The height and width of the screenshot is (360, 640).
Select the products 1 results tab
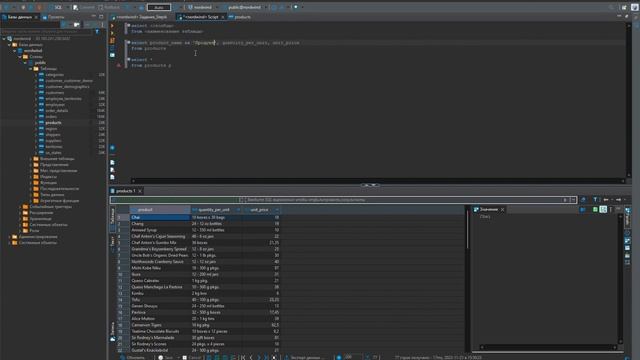(x=125, y=191)
